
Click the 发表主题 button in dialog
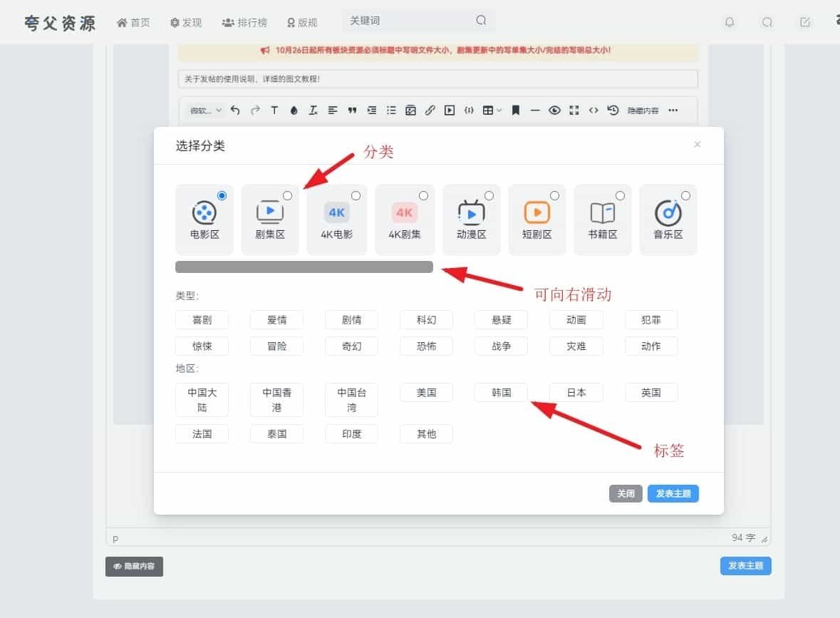coord(673,493)
